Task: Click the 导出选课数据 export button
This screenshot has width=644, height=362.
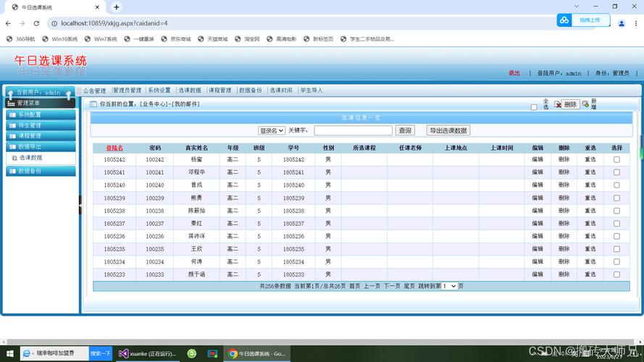Action: tap(448, 130)
